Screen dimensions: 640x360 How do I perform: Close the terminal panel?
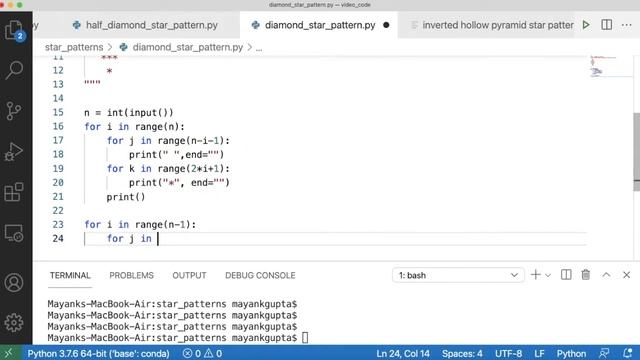pyautogui.click(x=627, y=275)
